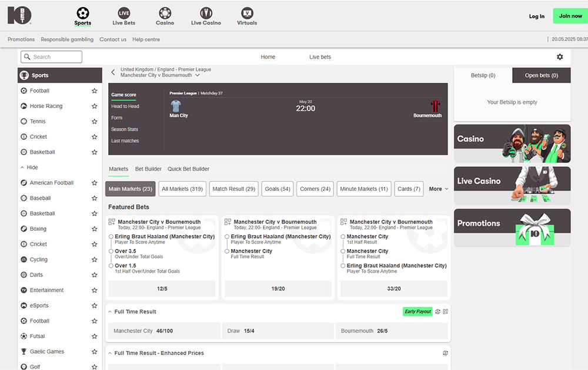Screen dimensions: 588x370
Task: Expand the Manchester City v Bournemouth match dropdown
Action: coord(197,75)
